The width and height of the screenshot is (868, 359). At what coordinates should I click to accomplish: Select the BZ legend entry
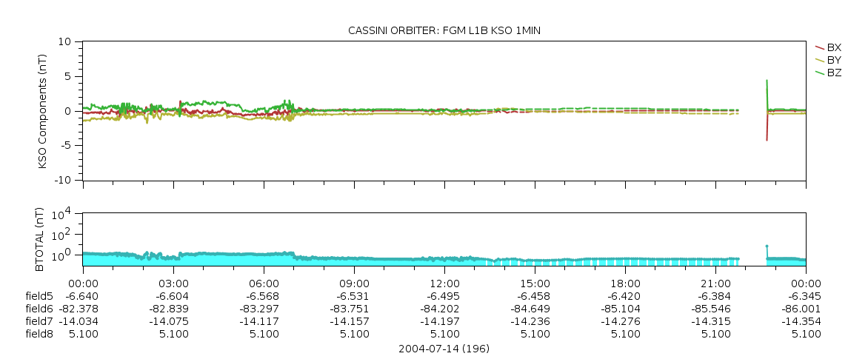[x=828, y=73]
